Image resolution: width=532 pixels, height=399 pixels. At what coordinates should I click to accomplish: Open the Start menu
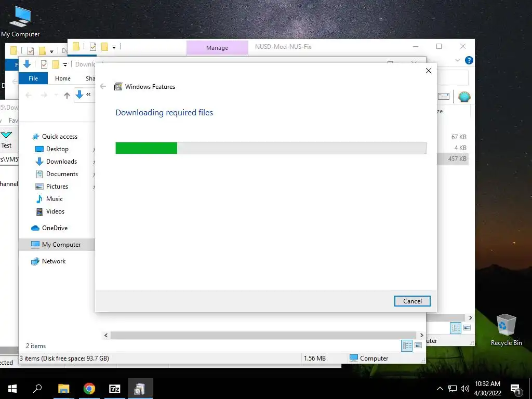click(12, 389)
